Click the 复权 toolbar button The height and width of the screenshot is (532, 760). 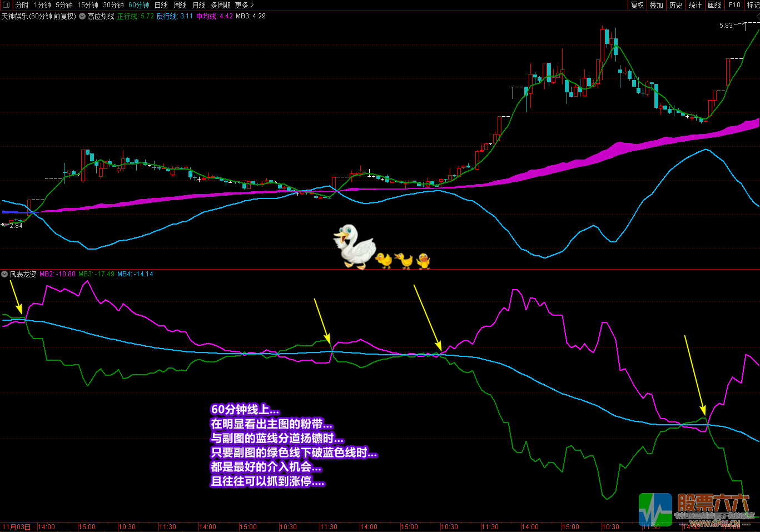(637, 5)
